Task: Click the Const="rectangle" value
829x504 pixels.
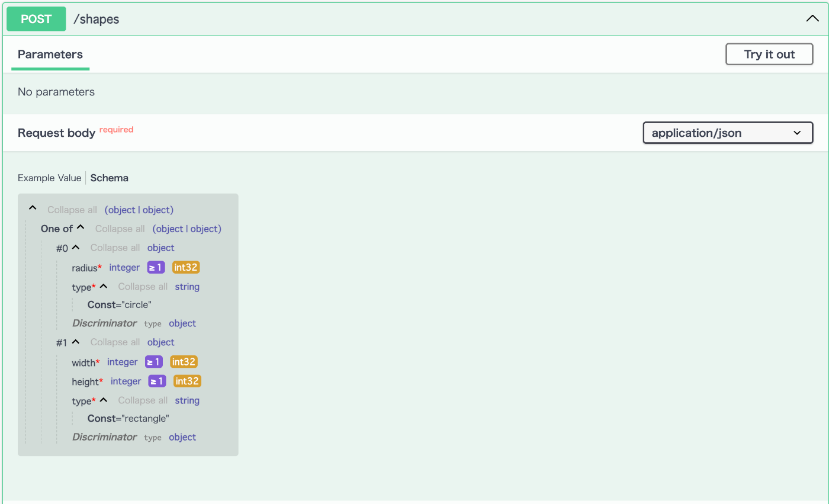Action: 128,419
